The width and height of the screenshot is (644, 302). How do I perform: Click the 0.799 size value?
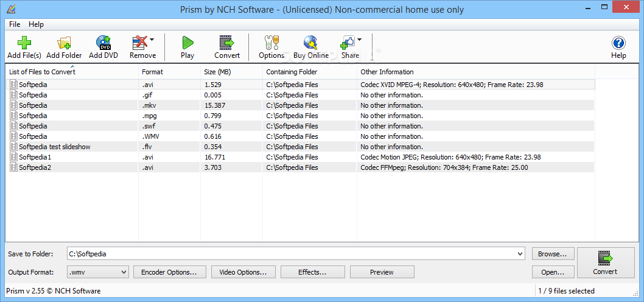pos(213,116)
